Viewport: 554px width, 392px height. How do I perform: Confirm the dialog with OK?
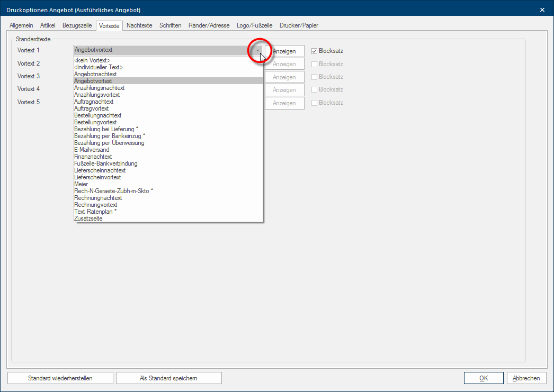(x=483, y=378)
